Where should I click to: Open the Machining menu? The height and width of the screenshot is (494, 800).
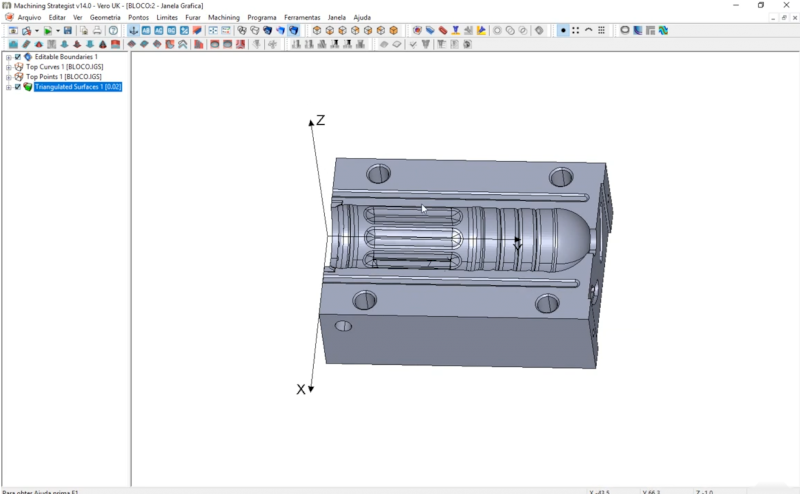point(223,18)
